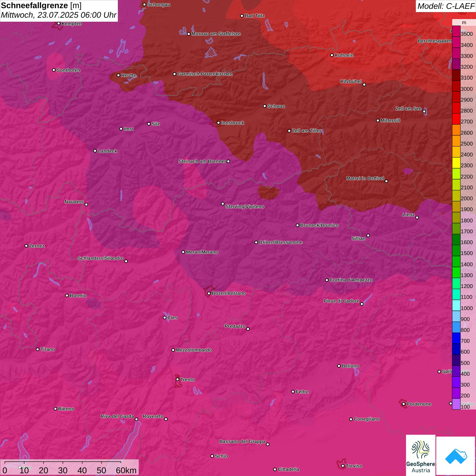The width and height of the screenshot is (476, 476).
Task: Click the Garmisch-Partenkirchen label
Action: click(205, 74)
